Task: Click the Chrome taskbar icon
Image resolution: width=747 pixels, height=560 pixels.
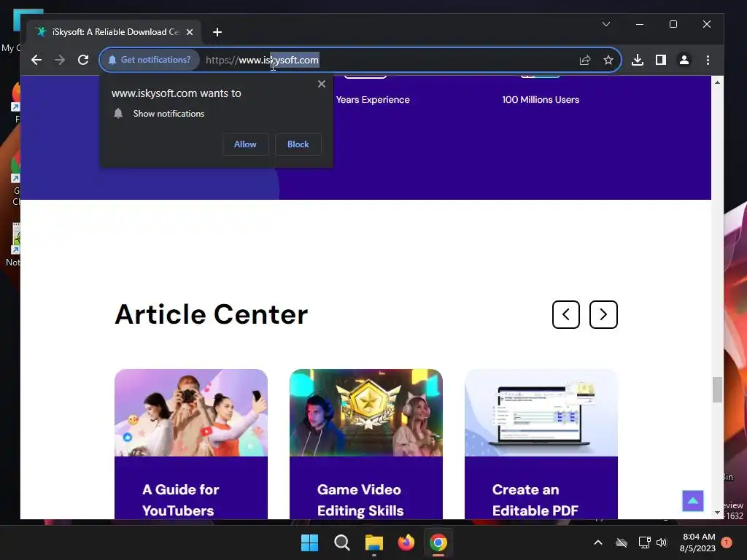Action: pyautogui.click(x=438, y=542)
